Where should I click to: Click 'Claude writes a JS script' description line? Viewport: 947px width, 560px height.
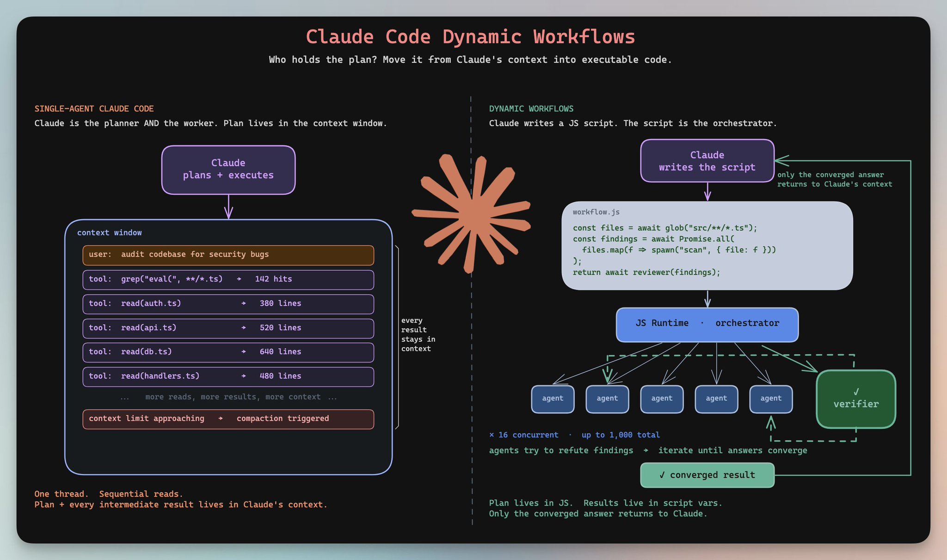point(633,123)
